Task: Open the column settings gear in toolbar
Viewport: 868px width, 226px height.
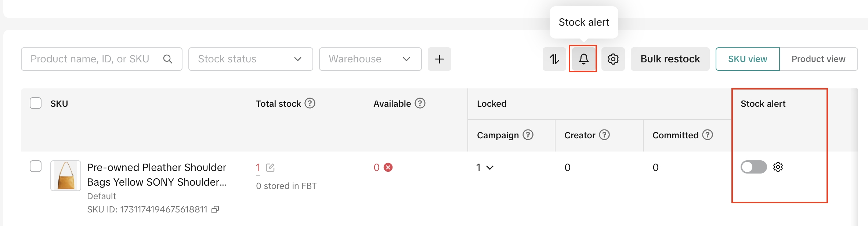Action: coord(613,59)
